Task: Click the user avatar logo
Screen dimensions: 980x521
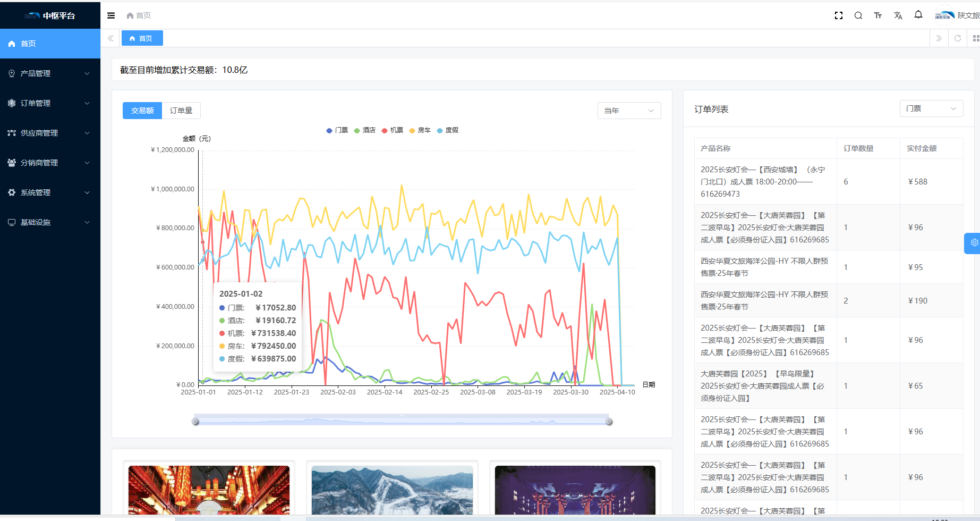Action: (x=945, y=15)
